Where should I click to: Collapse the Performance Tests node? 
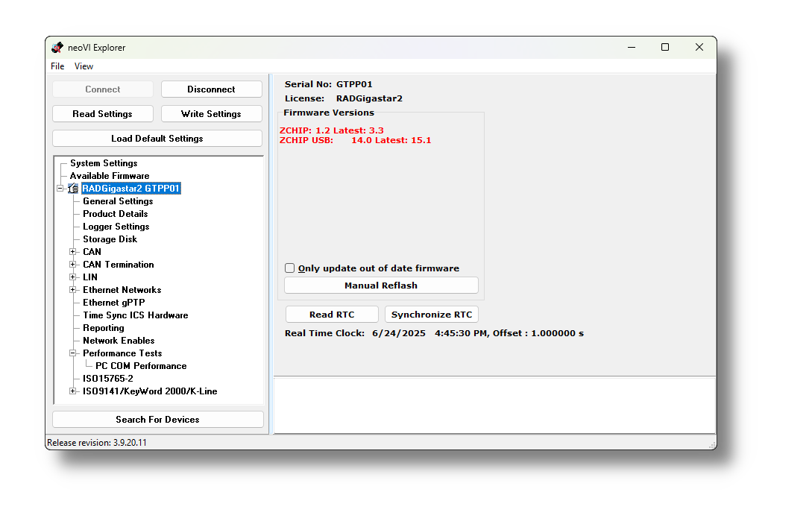(72, 353)
